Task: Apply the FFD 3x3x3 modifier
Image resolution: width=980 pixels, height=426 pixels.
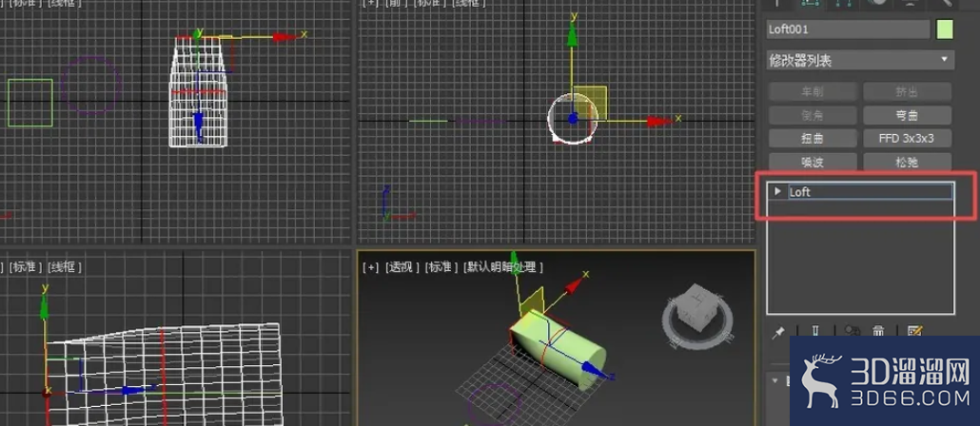Action: pyautogui.click(x=907, y=139)
